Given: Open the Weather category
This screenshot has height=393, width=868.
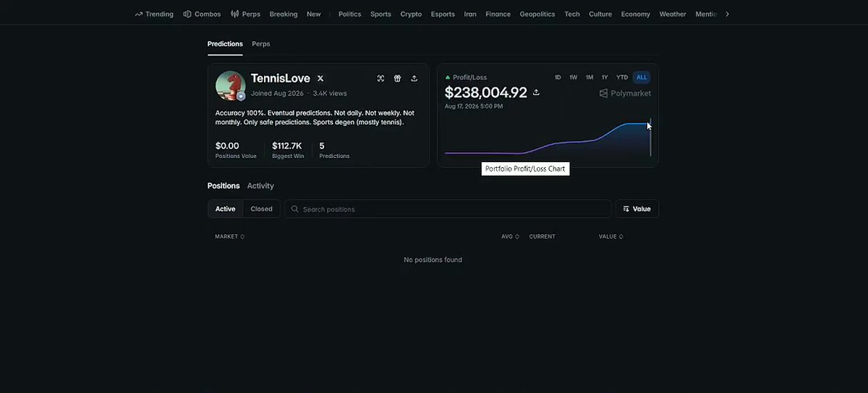Looking at the screenshot, I should pyautogui.click(x=673, y=14).
